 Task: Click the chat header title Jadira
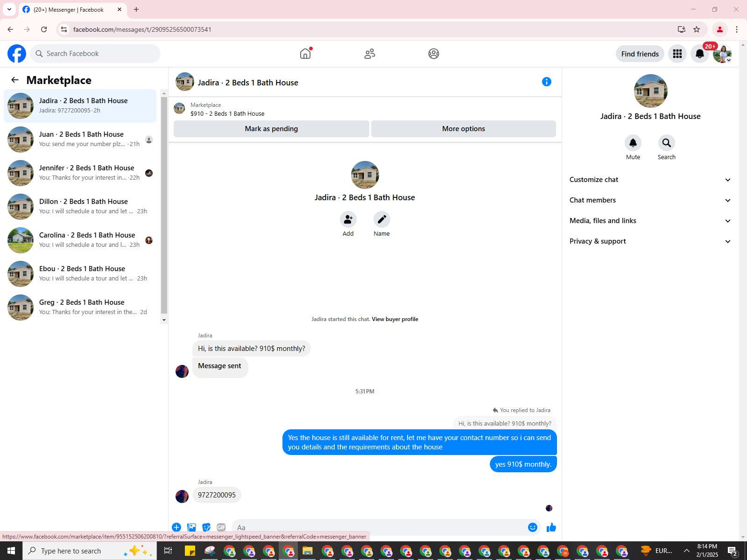click(x=248, y=83)
